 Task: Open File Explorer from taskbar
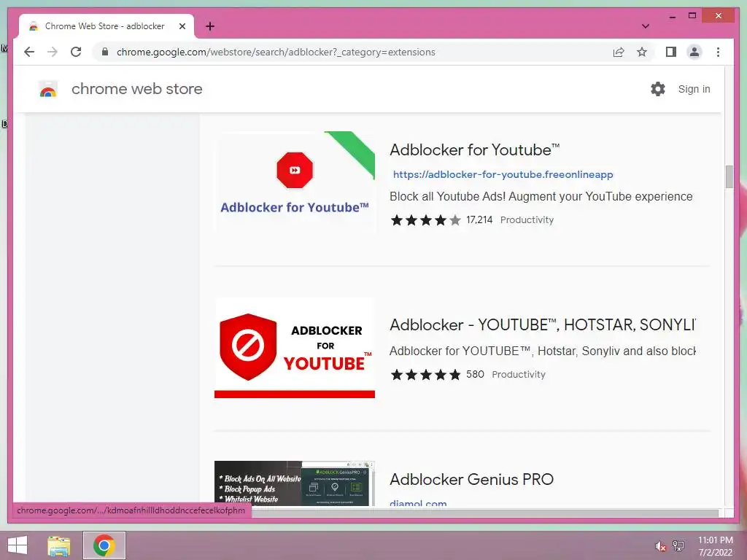point(58,545)
